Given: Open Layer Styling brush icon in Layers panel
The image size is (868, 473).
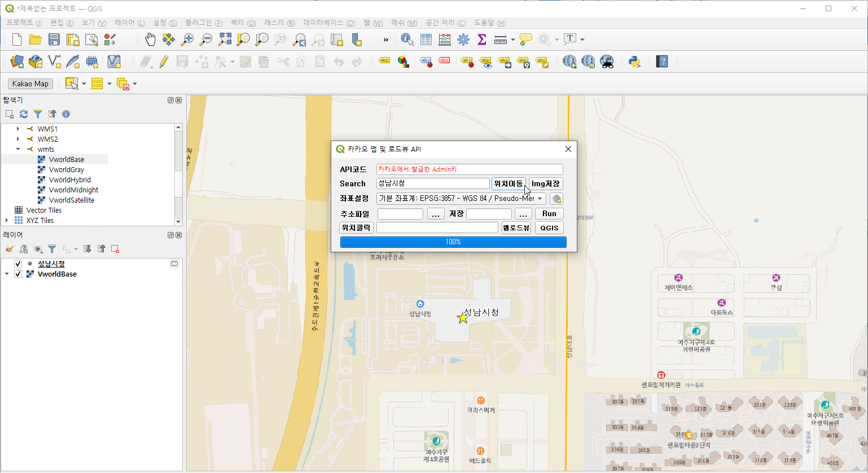Looking at the screenshot, I should pyautogui.click(x=10, y=249).
